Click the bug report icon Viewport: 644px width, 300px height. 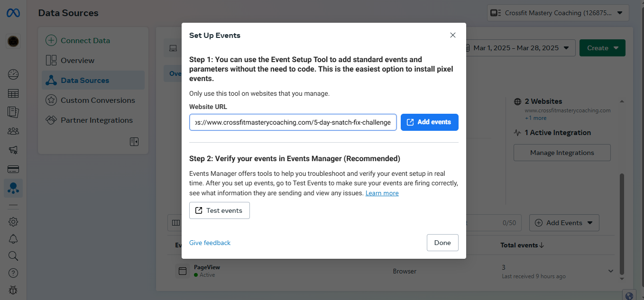[x=13, y=290]
